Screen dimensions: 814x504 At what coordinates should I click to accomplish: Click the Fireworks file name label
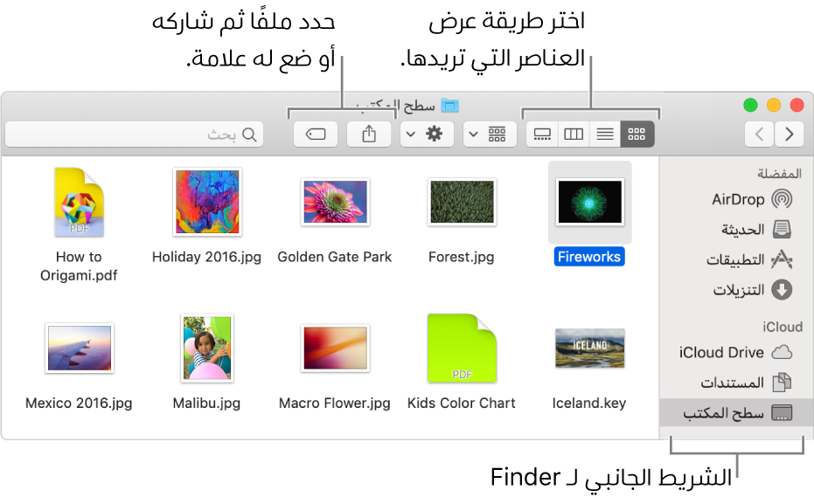tap(589, 257)
